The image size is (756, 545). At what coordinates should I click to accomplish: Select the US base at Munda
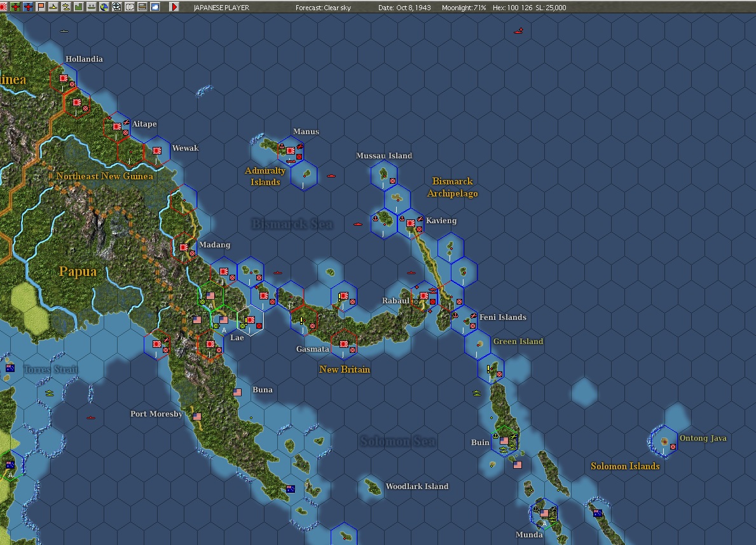(x=544, y=513)
